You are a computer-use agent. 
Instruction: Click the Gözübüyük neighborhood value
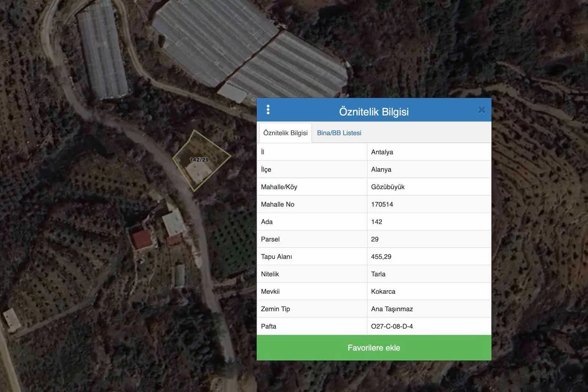coord(388,187)
